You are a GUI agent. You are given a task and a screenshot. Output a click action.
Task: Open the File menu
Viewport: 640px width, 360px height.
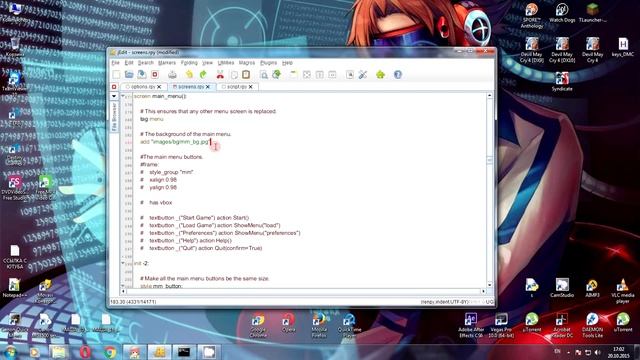[x=116, y=63]
